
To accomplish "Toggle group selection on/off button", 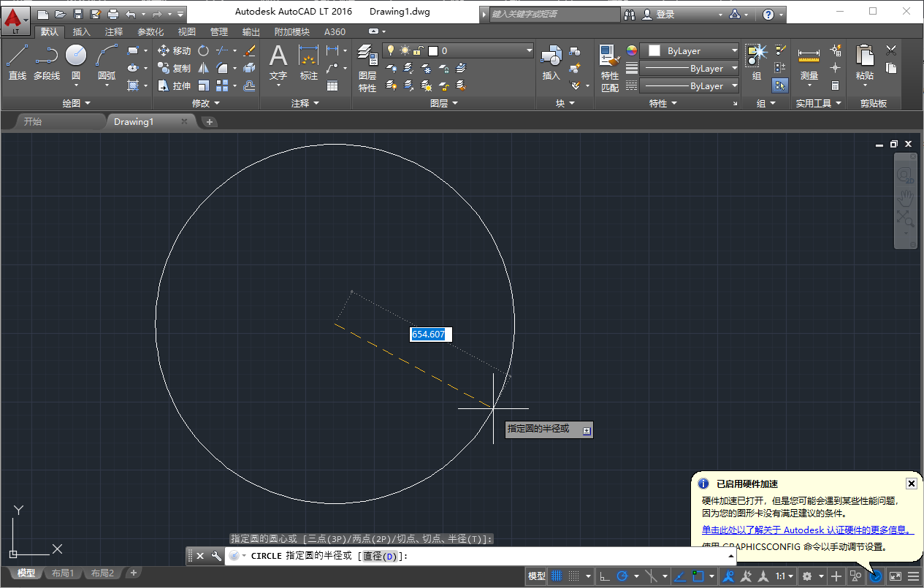I will (x=779, y=85).
